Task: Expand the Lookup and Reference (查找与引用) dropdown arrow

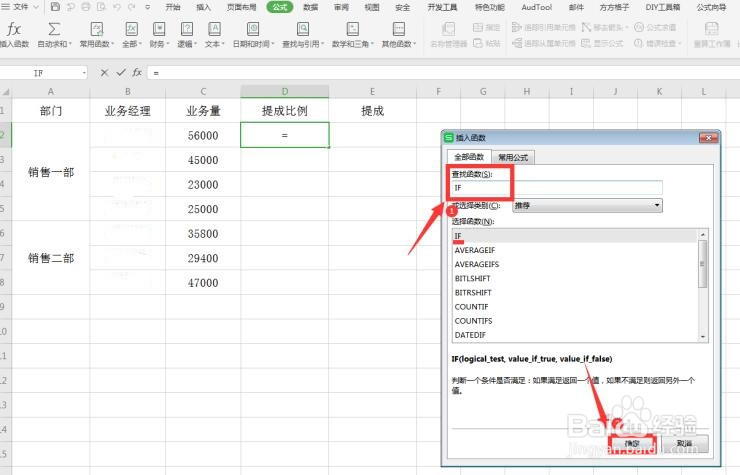Action: point(322,44)
